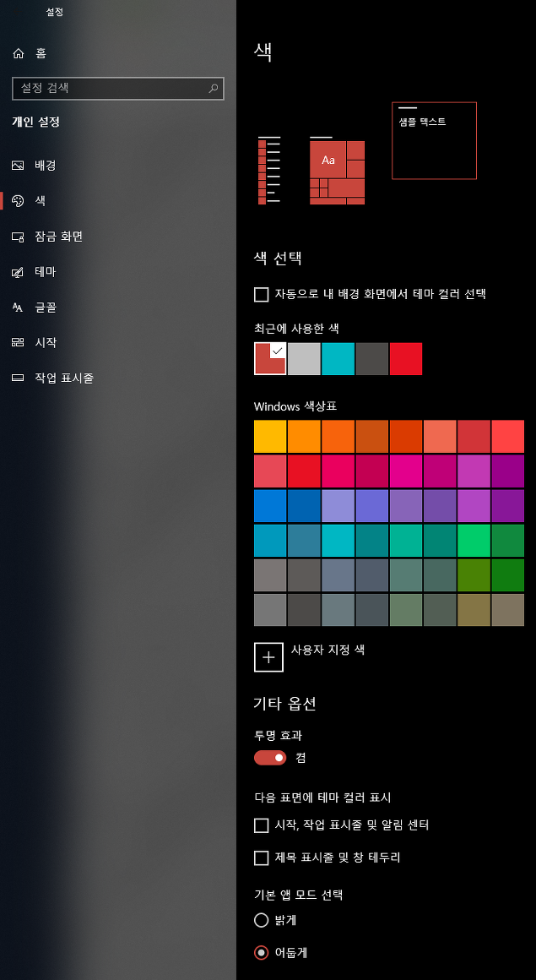Choose the olive green swatch in Windows 색상표
Screen dimensions: 536x980
[474, 575]
